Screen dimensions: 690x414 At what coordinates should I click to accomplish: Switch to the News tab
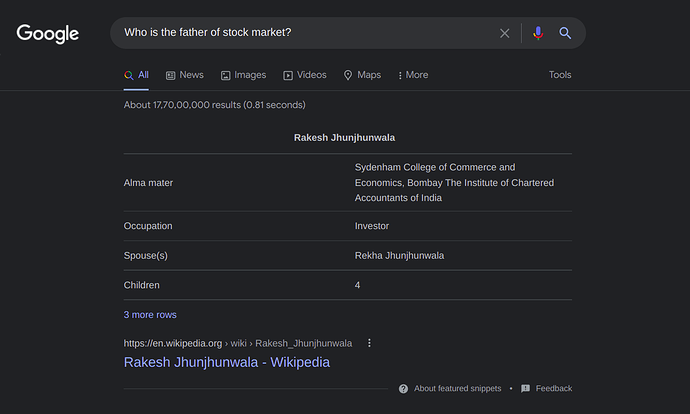[185, 75]
